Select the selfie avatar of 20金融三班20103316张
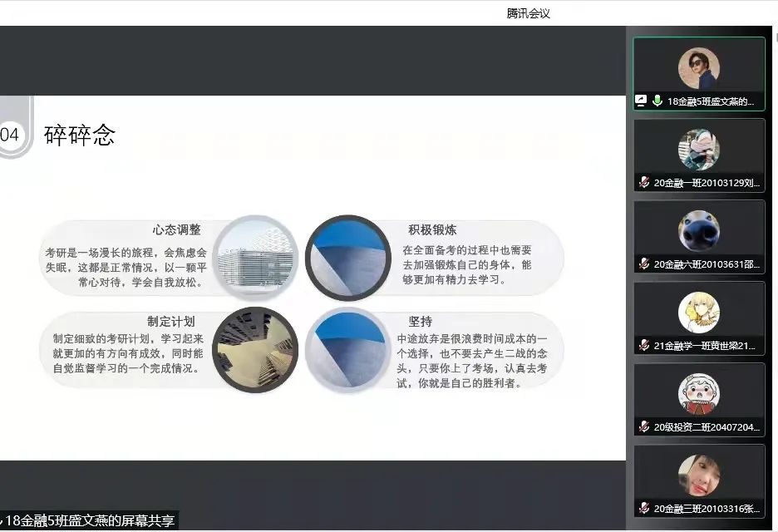Image resolution: width=778 pixels, height=532 pixels. [x=698, y=475]
